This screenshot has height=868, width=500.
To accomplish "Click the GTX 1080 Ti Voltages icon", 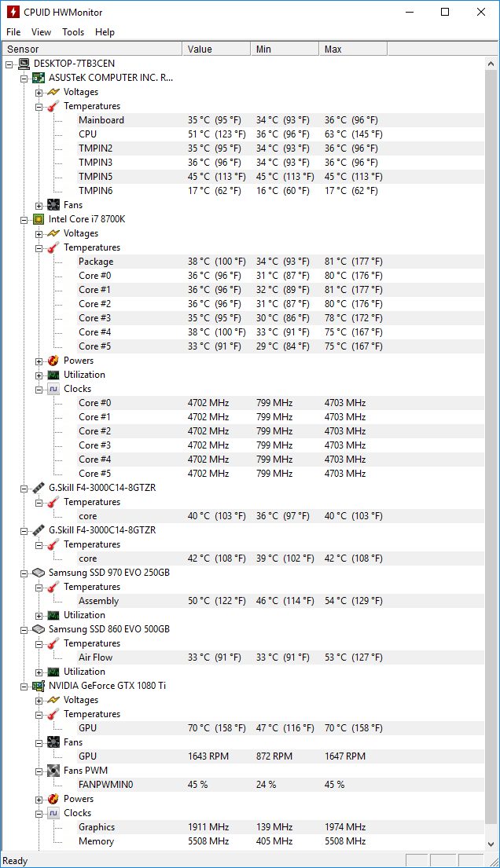I will [x=53, y=700].
